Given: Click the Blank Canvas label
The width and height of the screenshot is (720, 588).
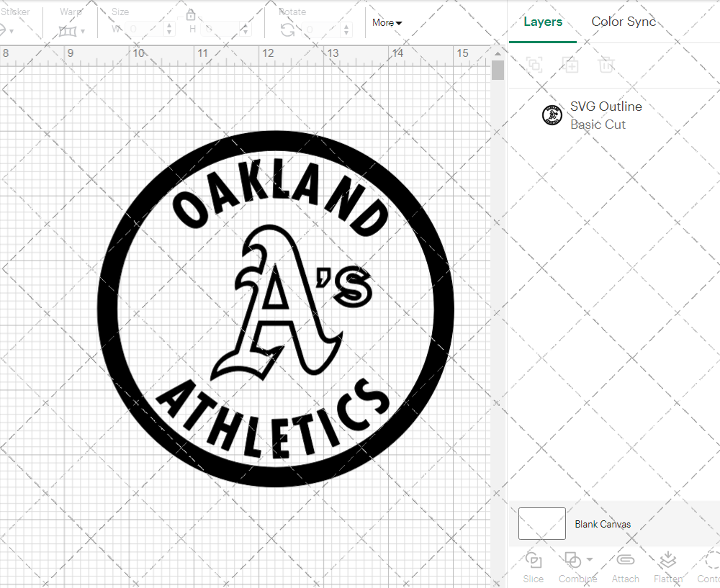Looking at the screenshot, I should [603, 524].
